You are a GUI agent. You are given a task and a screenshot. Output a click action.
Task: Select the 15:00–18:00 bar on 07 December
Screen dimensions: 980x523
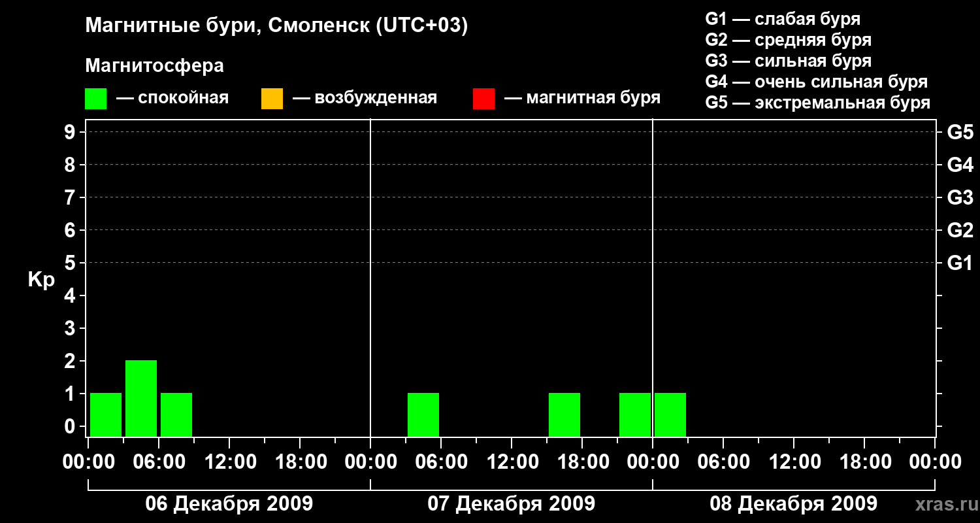tap(564, 414)
